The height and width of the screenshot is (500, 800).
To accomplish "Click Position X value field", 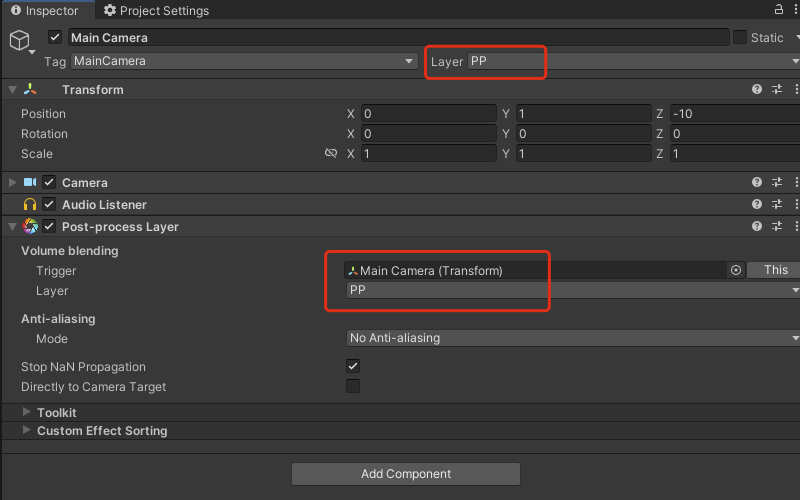I will pos(429,113).
